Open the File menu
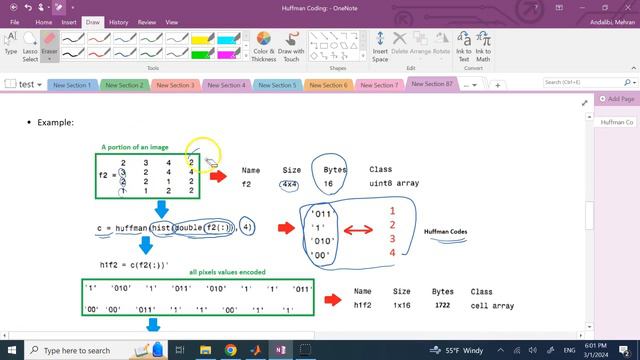Image resolution: width=640 pixels, height=360 pixels. pos(14,22)
